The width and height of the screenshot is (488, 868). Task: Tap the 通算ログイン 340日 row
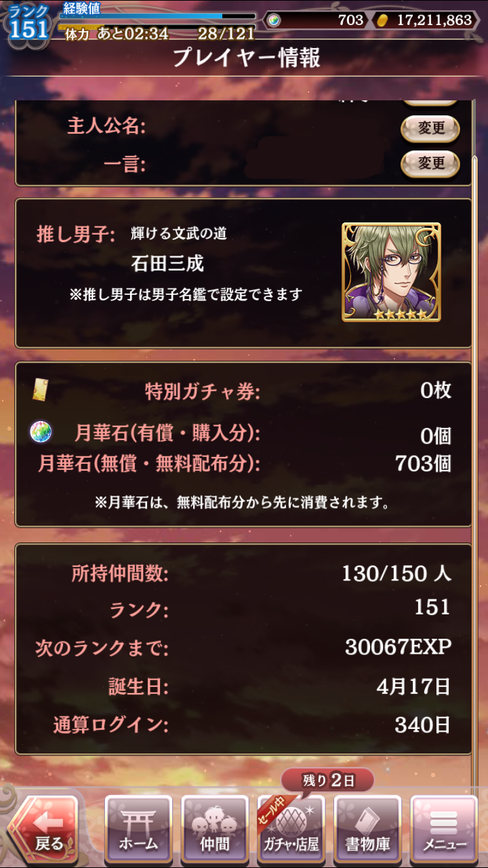(x=244, y=725)
